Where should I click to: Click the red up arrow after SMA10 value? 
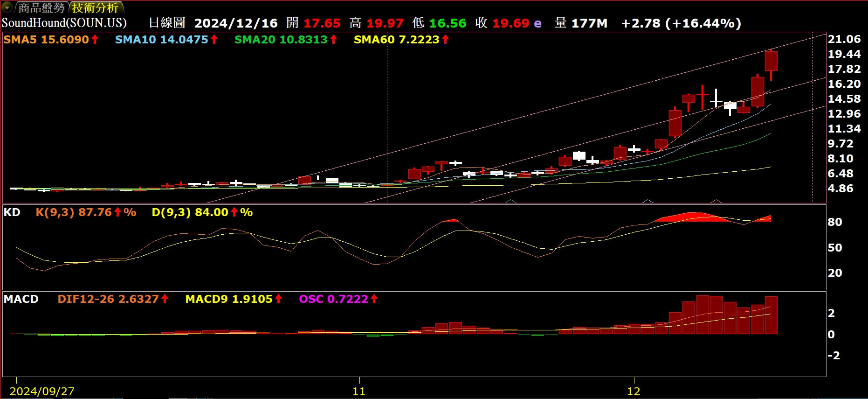[214, 40]
